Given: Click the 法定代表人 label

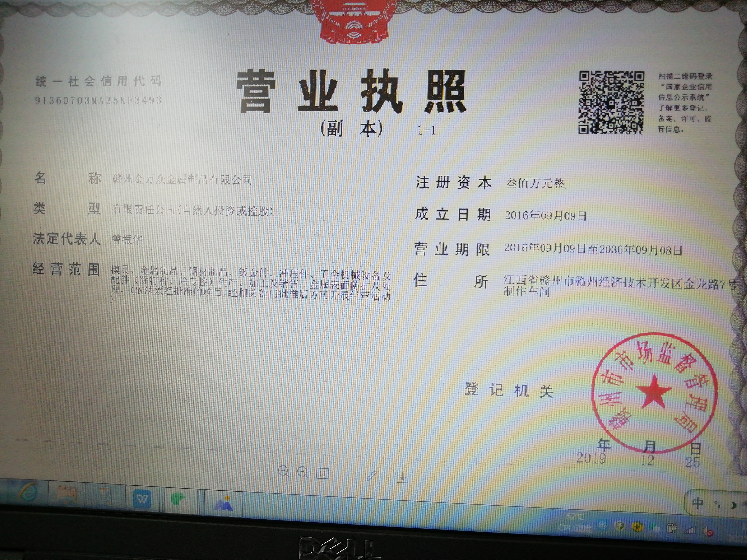Looking at the screenshot, I should (67, 239).
